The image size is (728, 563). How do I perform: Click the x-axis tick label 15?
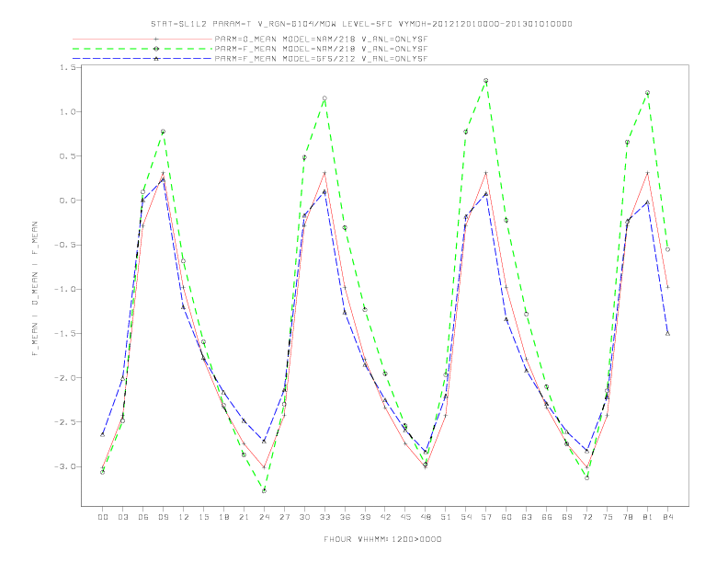[203, 517]
